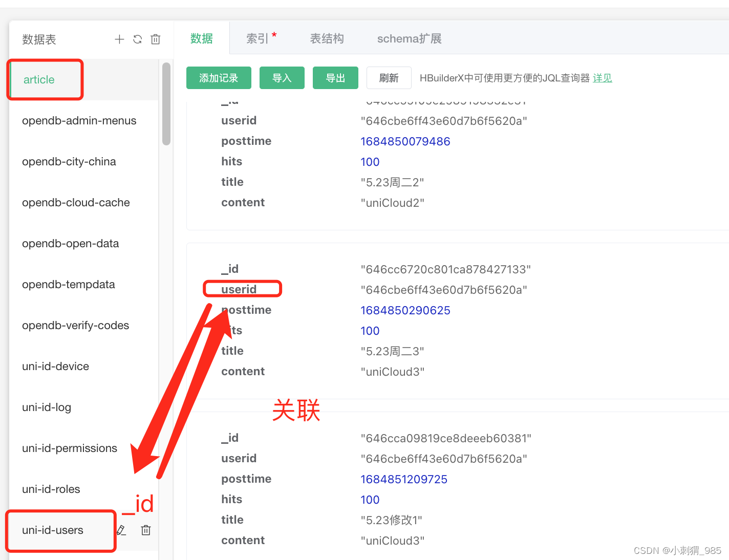Screen dimensions: 729x560
Task: Click posttime value 1684850290625
Action: [405, 310]
